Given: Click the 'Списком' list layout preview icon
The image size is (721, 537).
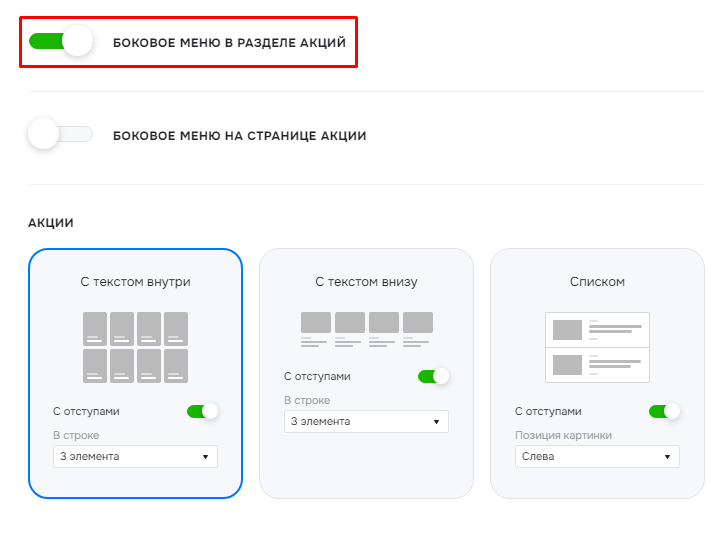Looking at the screenshot, I should click(597, 347).
